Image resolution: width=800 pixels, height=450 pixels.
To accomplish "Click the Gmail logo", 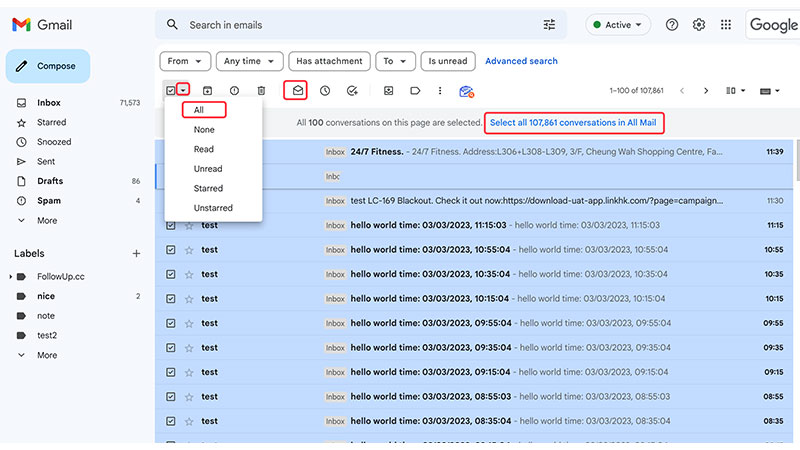I will click(x=42, y=24).
